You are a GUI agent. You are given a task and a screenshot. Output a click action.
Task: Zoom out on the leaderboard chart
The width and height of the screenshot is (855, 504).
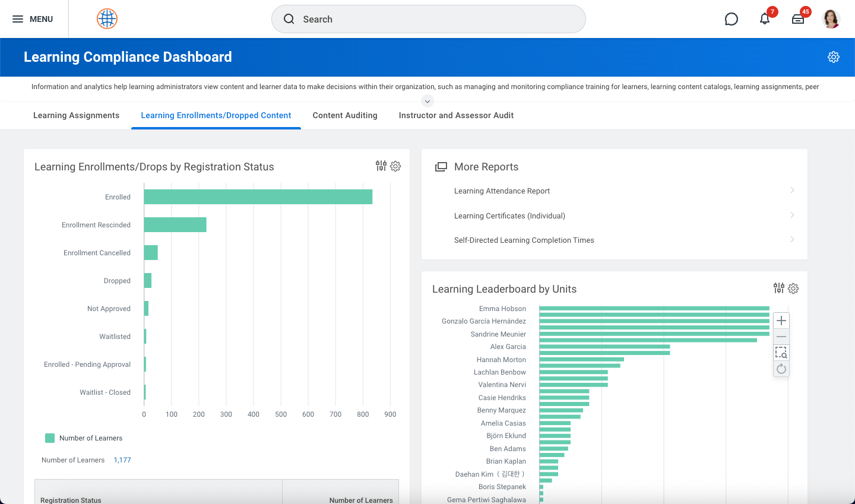tap(781, 336)
